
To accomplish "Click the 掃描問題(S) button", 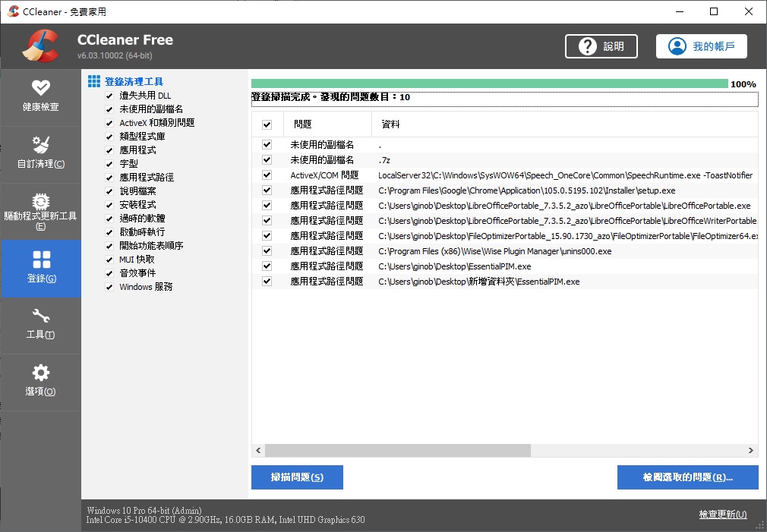I will 297,477.
